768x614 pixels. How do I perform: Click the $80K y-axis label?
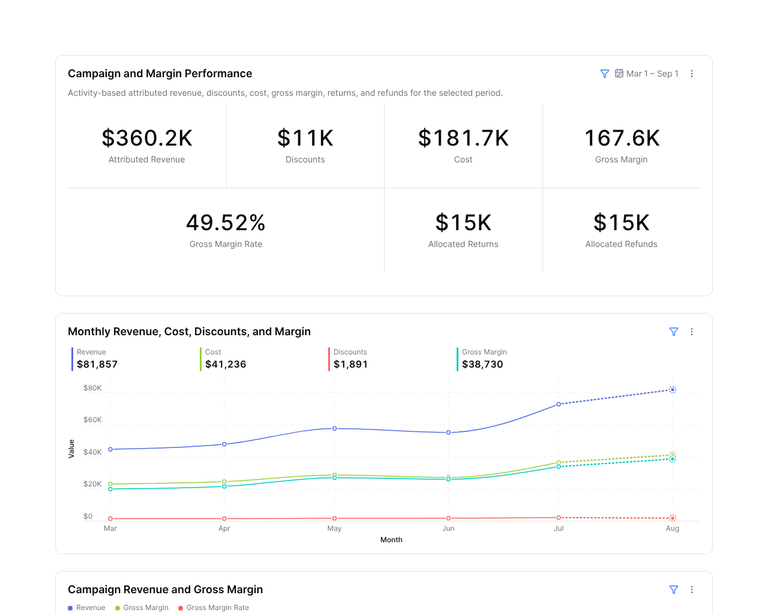pyautogui.click(x=92, y=388)
